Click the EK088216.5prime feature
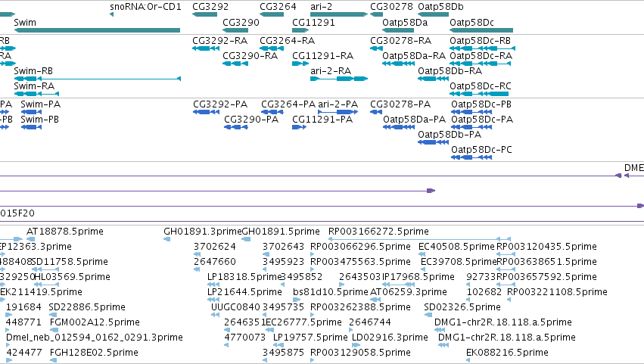Screen dimensions: 644x364 [468, 360]
